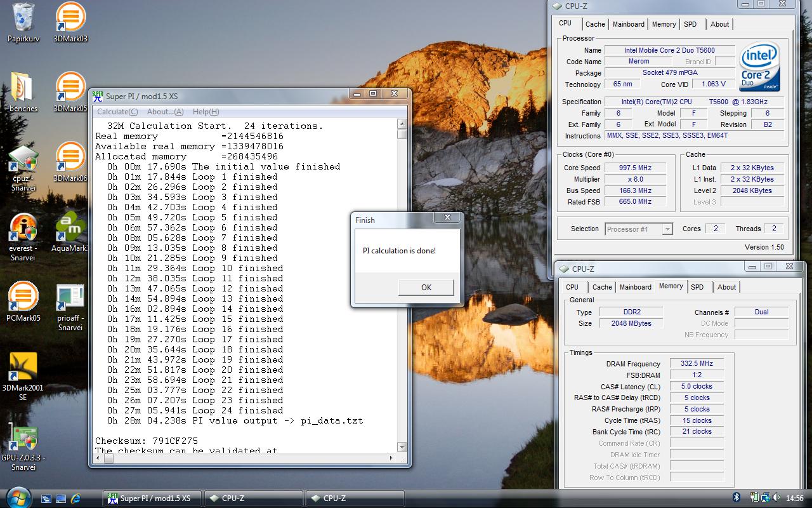The image size is (812, 508).
Task: Switch to CPU tab in lower CPU-Z
Action: (x=572, y=287)
